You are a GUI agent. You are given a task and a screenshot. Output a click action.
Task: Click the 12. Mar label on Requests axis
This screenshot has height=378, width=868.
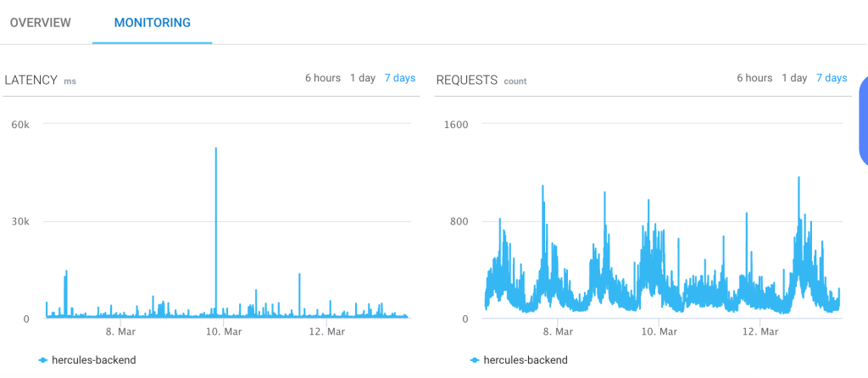[x=759, y=332]
